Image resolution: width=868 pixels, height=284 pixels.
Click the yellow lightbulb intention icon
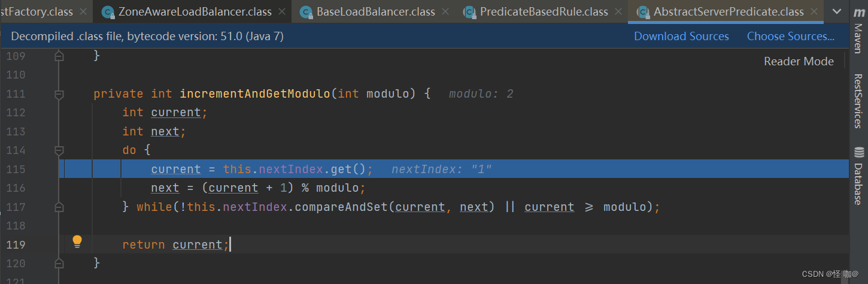[x=77, y=241]
